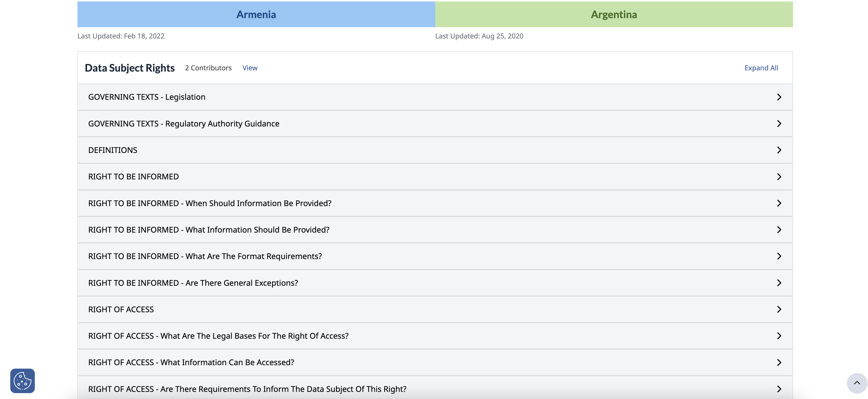868x399 pixels.
Task: Expand What Information Can Be Accessed chevron
Action: pyautogui.click(x=779, y=363)
